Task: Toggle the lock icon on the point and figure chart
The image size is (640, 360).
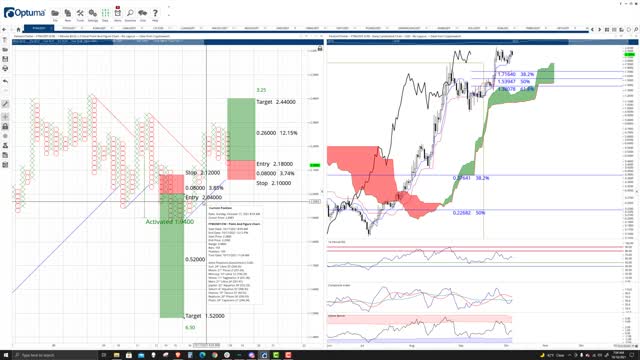Action: (320, 49)
